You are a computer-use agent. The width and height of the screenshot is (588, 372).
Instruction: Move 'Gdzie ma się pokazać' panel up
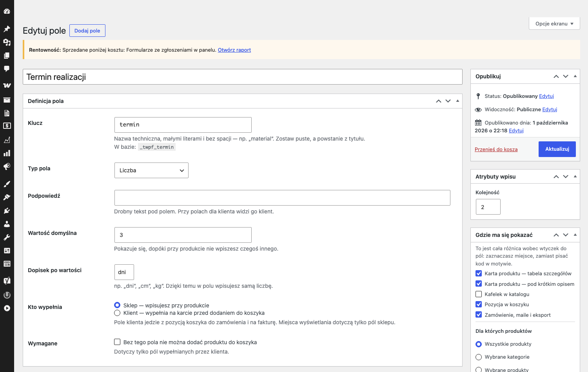point(556,235)
